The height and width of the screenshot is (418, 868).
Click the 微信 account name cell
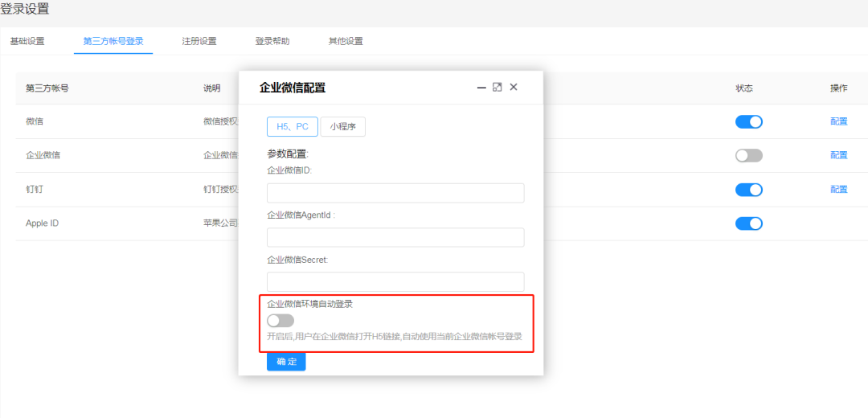click(35, 122)
